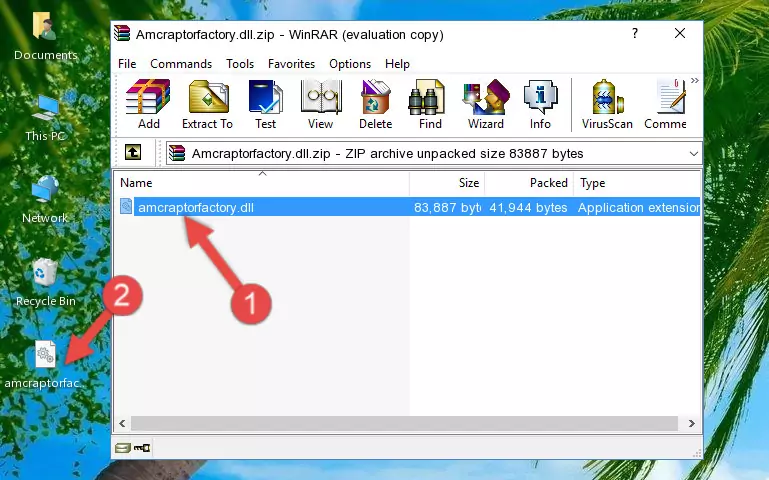
Task: Open the View tool with glasses icon
Action: 321,104
